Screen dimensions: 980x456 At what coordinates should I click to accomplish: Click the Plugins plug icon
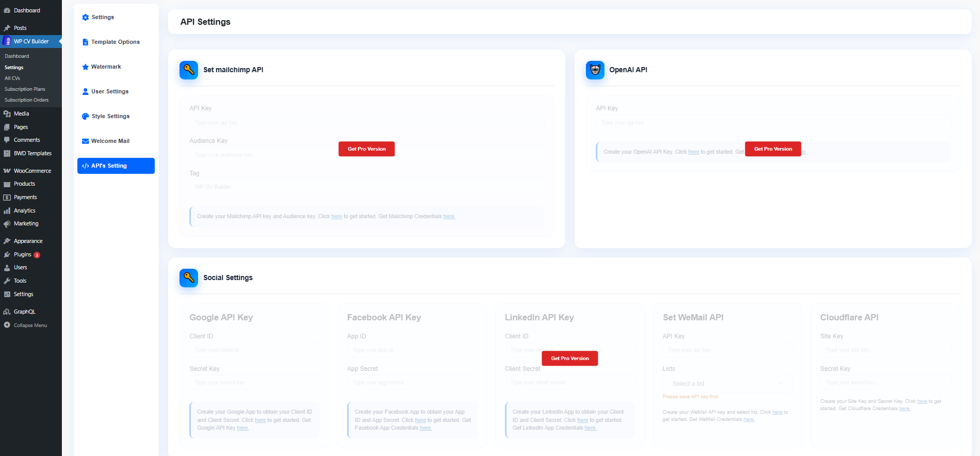7,254
